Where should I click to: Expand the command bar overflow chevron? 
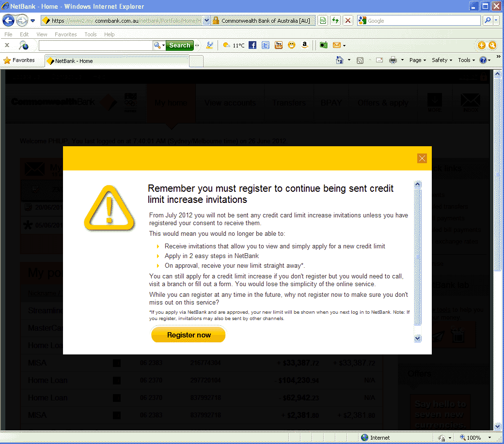499,57
